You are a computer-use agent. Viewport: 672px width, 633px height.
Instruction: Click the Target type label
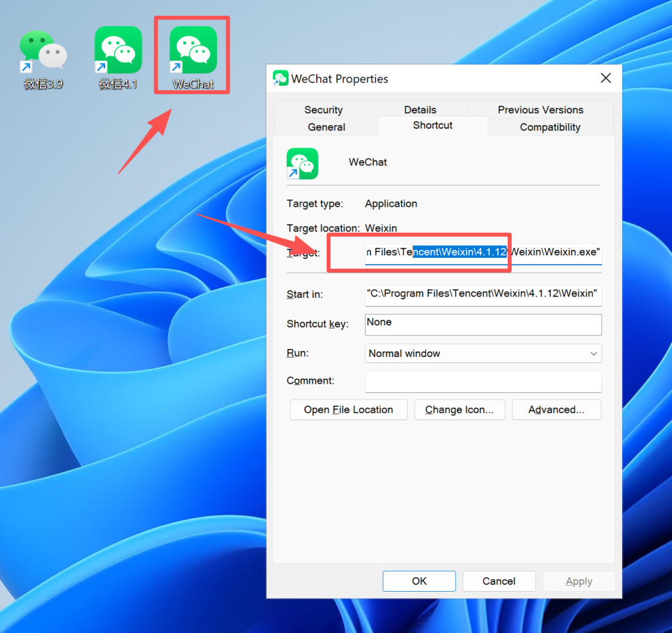point(315,203)
